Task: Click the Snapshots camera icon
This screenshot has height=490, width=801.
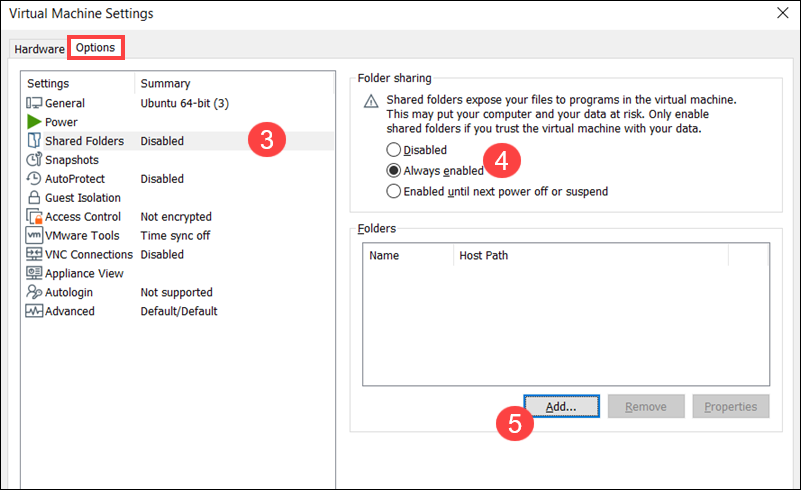Action: pyautogui.click(x=34, y=160)
